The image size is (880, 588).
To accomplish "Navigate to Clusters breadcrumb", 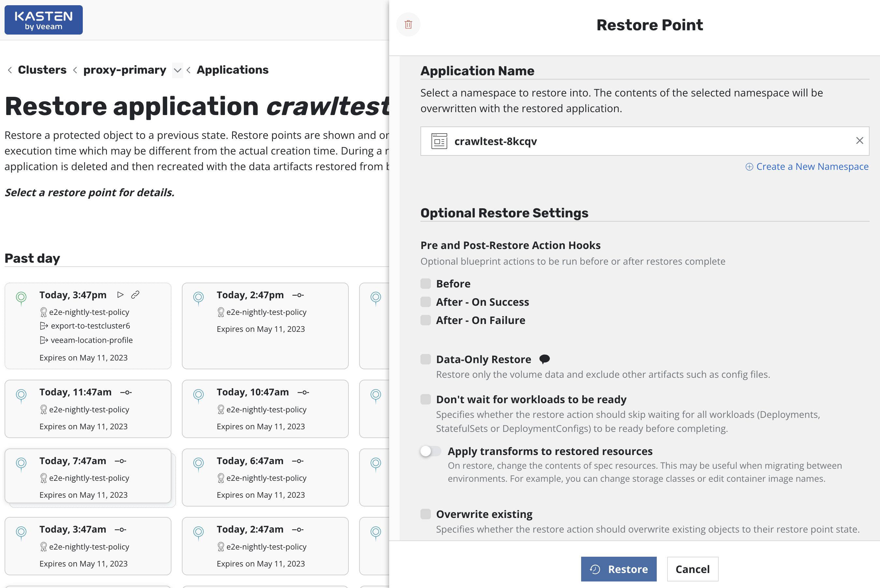I will [x=42, y=70].
